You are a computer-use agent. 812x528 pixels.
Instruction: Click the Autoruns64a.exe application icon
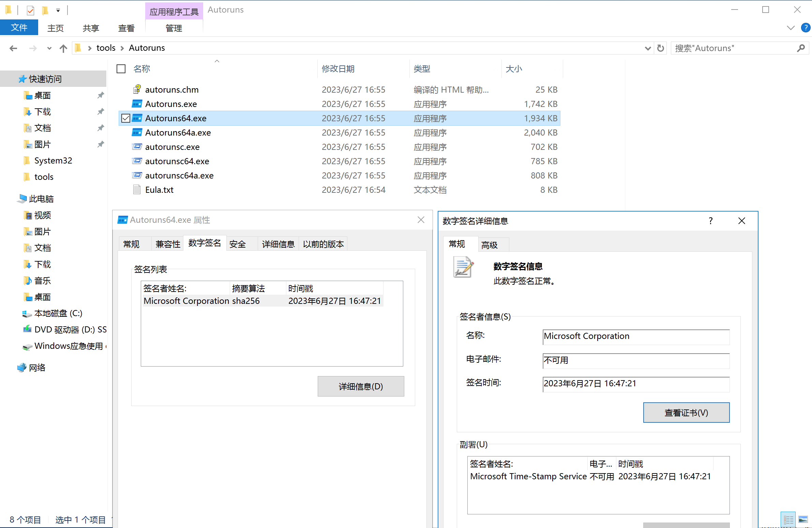137,132
